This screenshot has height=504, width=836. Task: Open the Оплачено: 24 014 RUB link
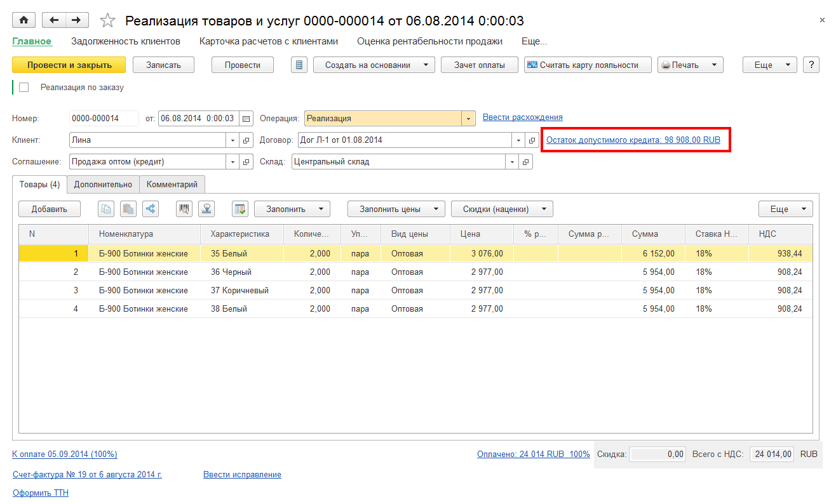(534, 454)
